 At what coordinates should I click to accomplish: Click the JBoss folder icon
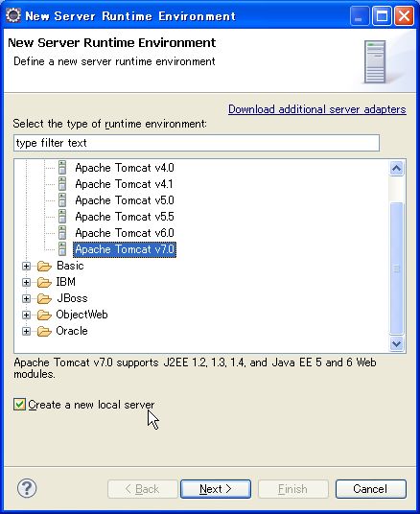click(x=44, y=298)
